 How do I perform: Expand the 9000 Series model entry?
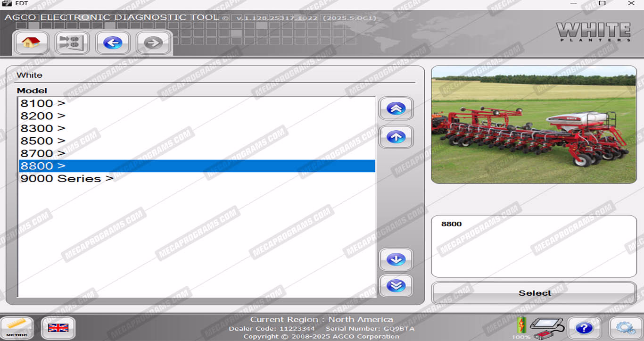pyautogui.click(x=67, y=179)
